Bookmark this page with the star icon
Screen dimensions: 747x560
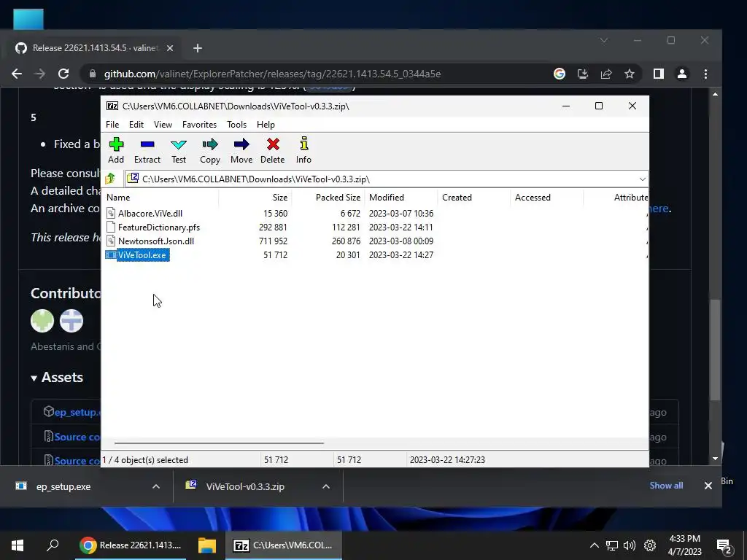click(630, 74)
